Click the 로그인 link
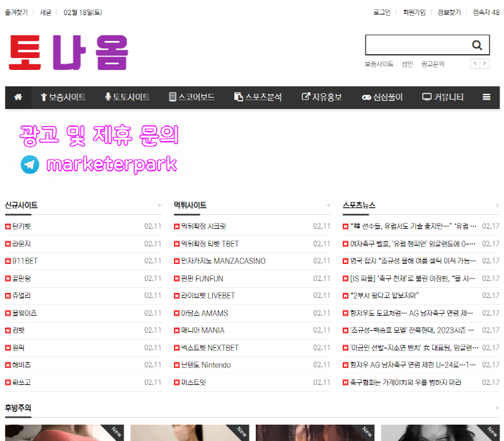Screen dimensions: 504x441 click(382, 12)
